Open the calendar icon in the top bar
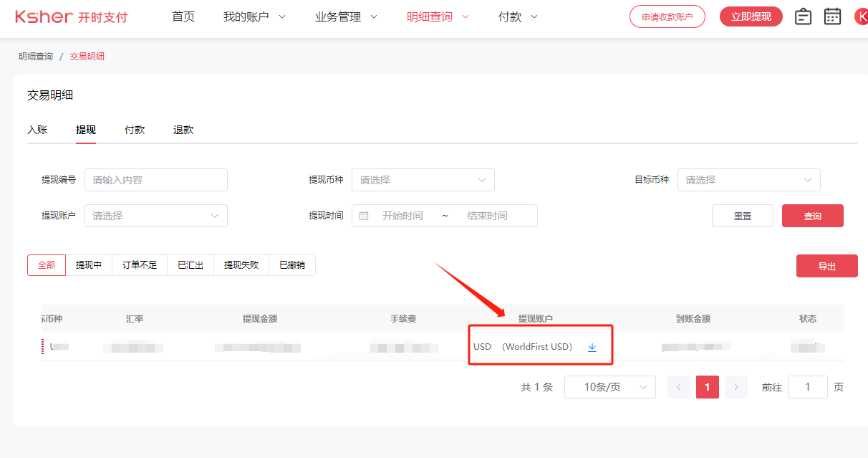This screenshot has height=458, width=868. coord(832,16)
